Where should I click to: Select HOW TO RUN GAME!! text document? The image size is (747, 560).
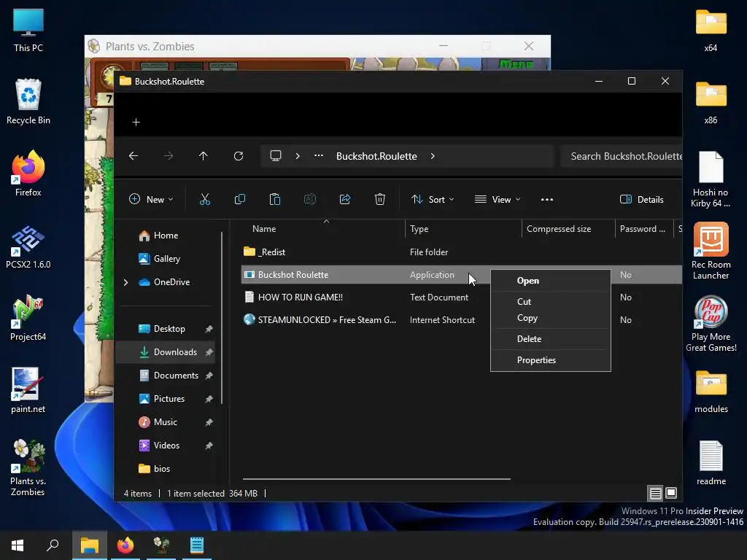pos(461,297)
